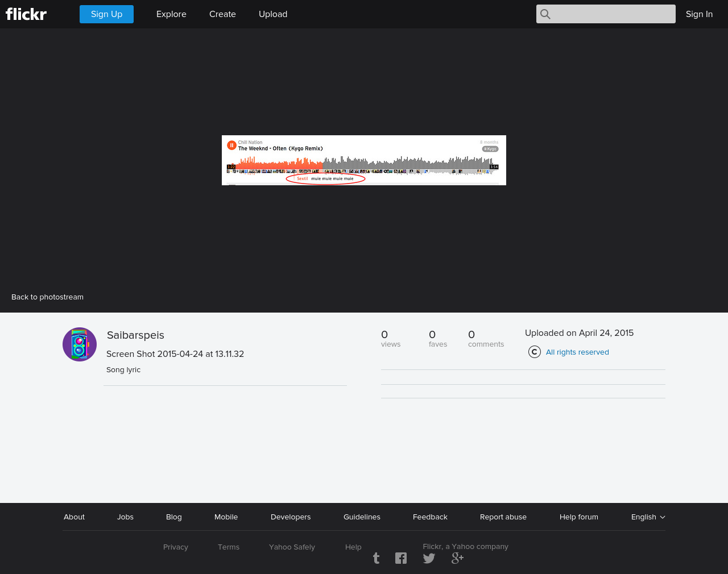Go back to photostream
Image resolution: width=728 pixels, height=574 pixels.
click(47, 297)
